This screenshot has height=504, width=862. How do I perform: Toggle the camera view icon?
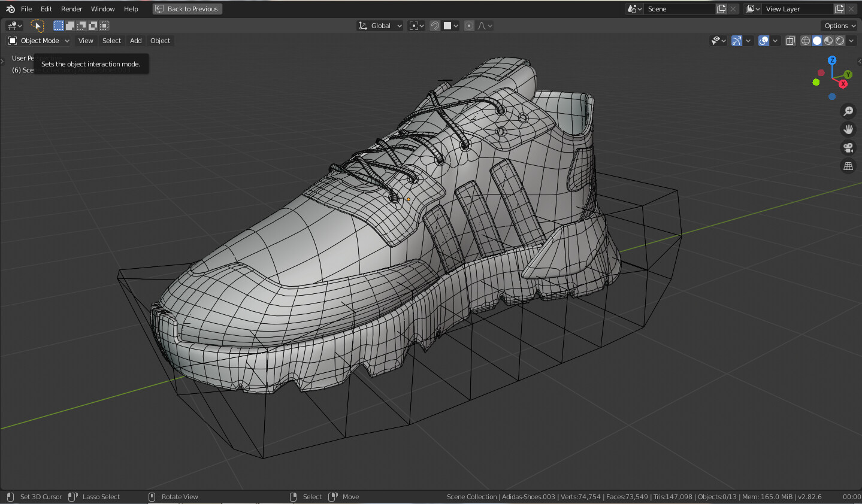[848, 148]
